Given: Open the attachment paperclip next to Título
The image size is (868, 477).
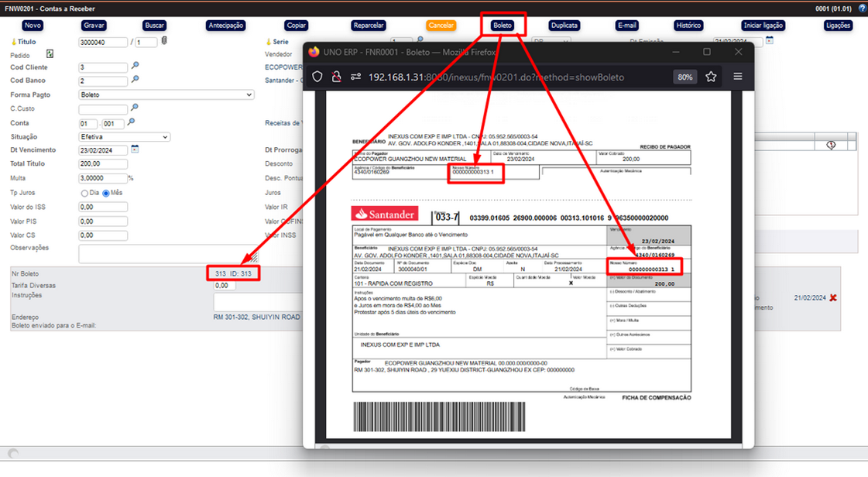Looking at the screenshot, I should pyautogui.click(x=164, y=41).
